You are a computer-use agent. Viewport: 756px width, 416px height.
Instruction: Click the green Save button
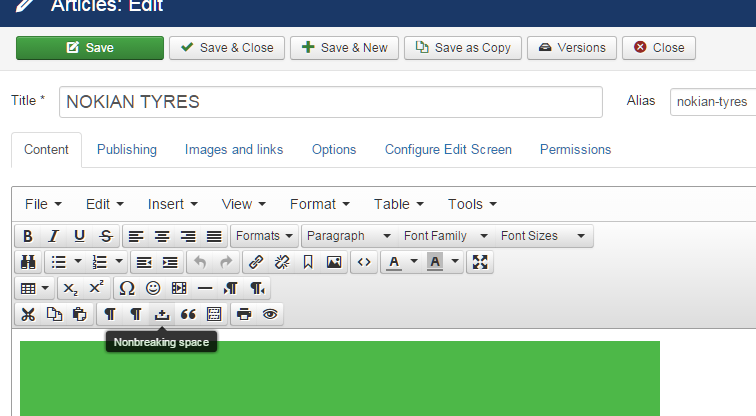[x=90, y=48]
